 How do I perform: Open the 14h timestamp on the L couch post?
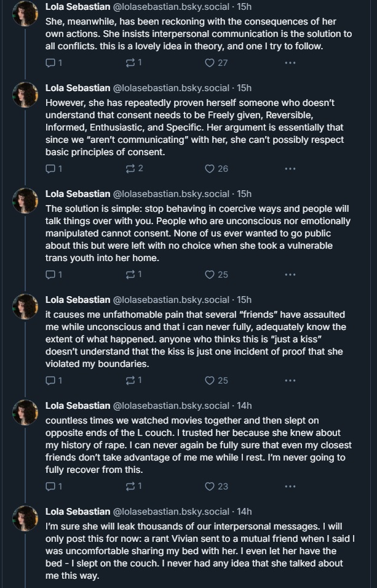pyautogui.click(x=244, y=406)
